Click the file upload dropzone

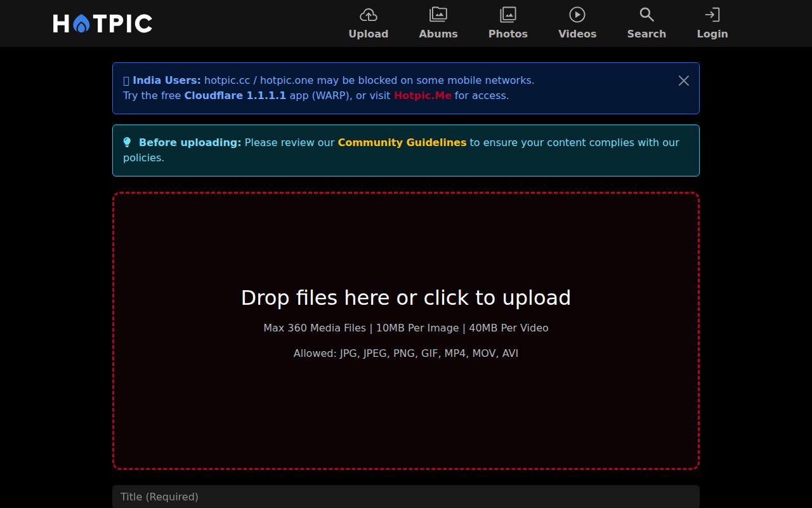[x=406, y=330]
